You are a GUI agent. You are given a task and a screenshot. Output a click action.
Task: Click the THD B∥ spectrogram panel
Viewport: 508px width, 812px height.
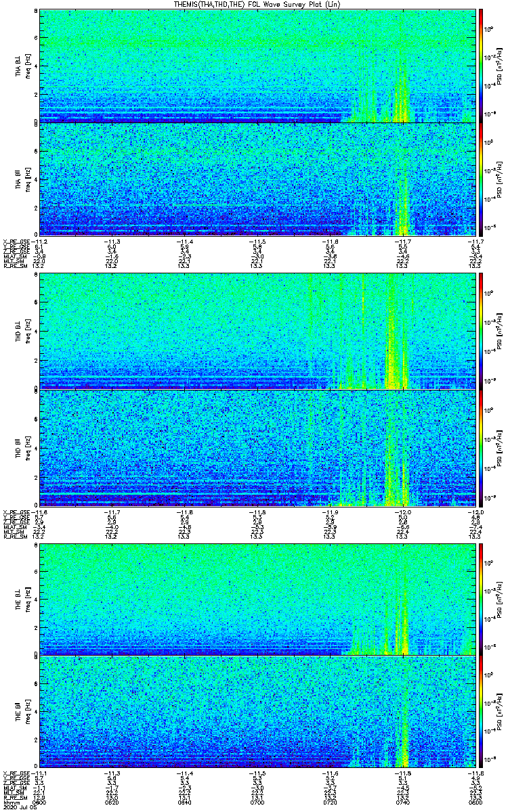[257, 447]
